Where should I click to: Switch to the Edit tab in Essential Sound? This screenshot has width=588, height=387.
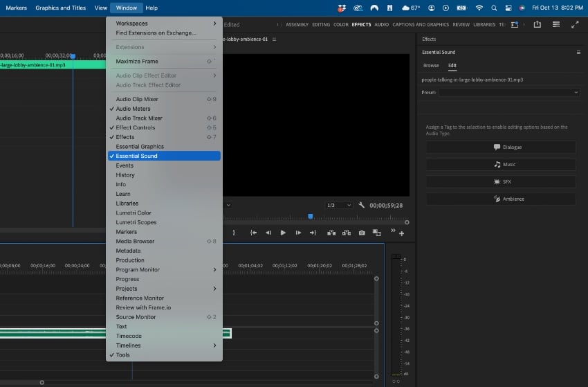452,65
